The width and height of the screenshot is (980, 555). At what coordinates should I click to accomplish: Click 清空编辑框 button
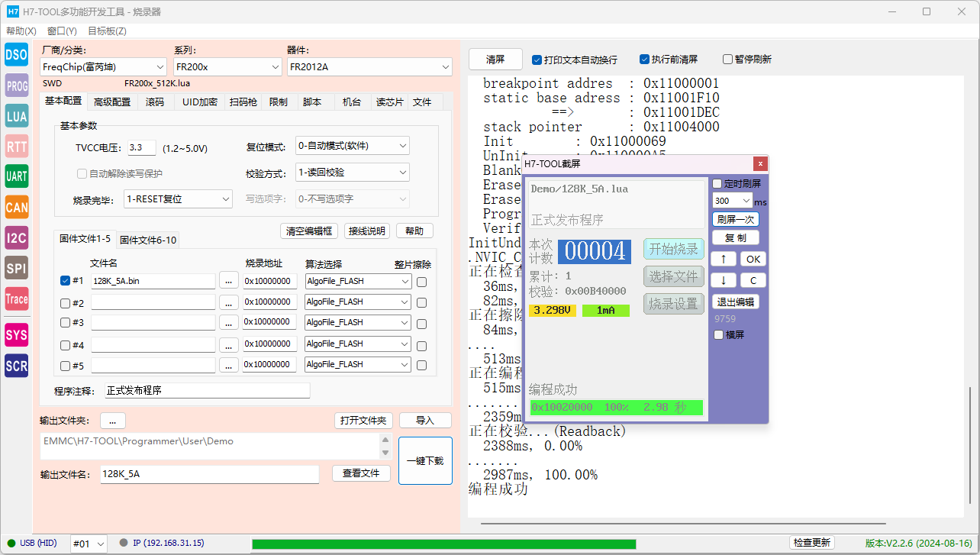(309, 231)
